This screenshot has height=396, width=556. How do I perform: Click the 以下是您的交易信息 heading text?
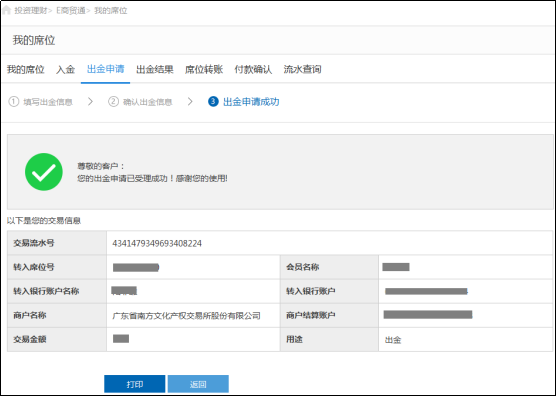pos(44,221)
